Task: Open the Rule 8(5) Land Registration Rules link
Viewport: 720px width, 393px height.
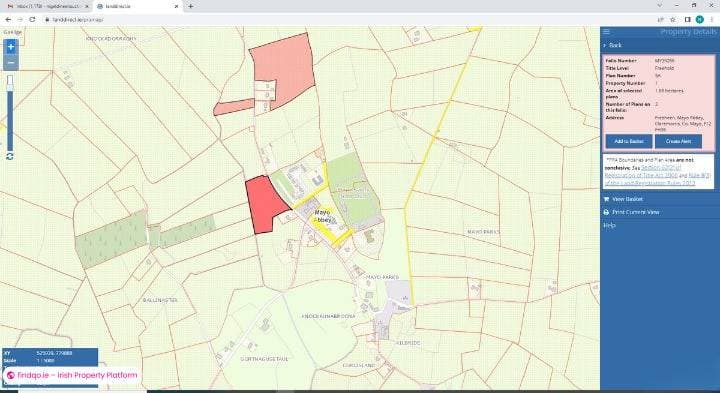Action: pyautogui.click(x=658, y=179)
